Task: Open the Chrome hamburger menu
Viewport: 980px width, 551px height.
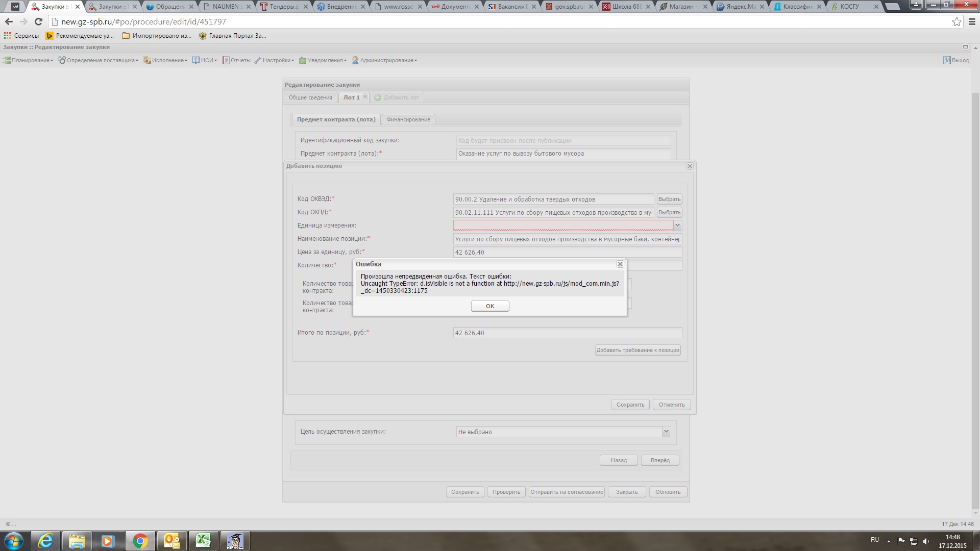Action: (972, 22)
